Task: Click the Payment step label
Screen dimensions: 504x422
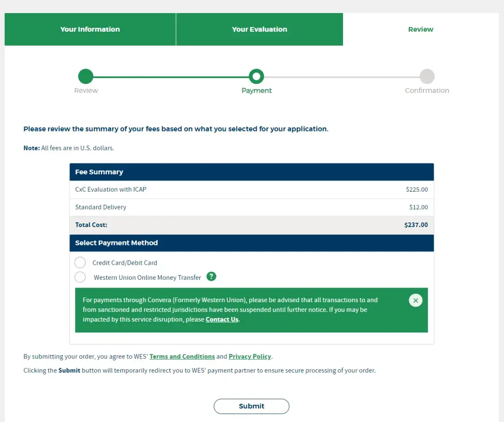Action: pos(256,90)
